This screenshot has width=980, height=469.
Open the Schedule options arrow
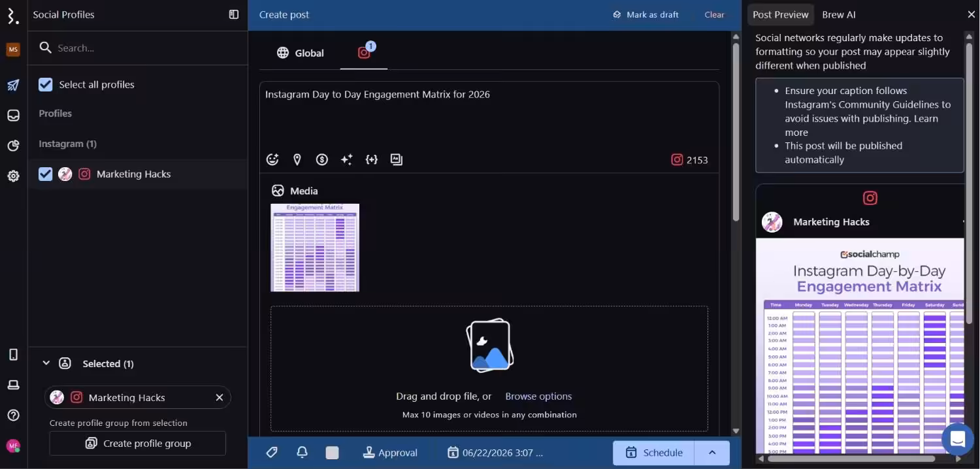(x=712, y=453)
